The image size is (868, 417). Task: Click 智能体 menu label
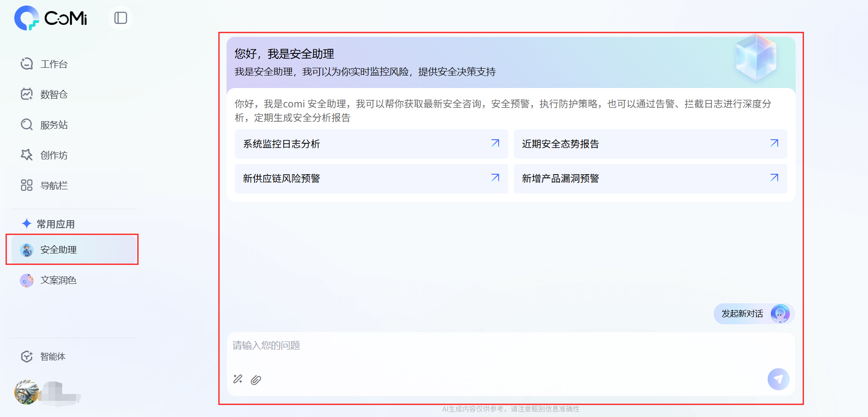(53, 357)
